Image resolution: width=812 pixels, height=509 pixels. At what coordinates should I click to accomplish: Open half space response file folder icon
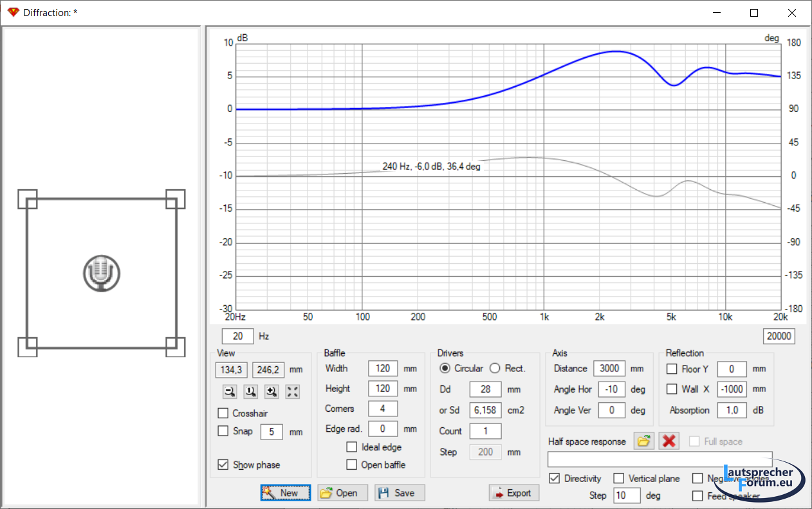click(x=643, y=441)
